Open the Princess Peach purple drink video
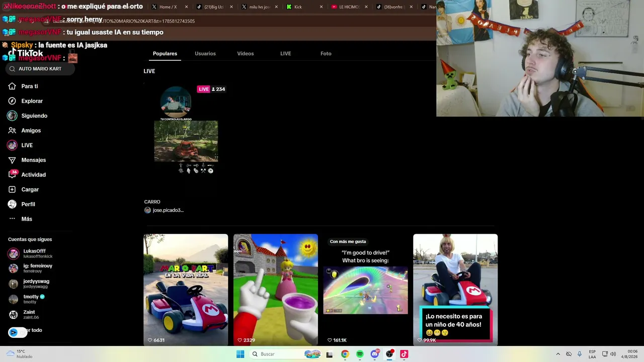644x362 pixels. tap(276, 290)
